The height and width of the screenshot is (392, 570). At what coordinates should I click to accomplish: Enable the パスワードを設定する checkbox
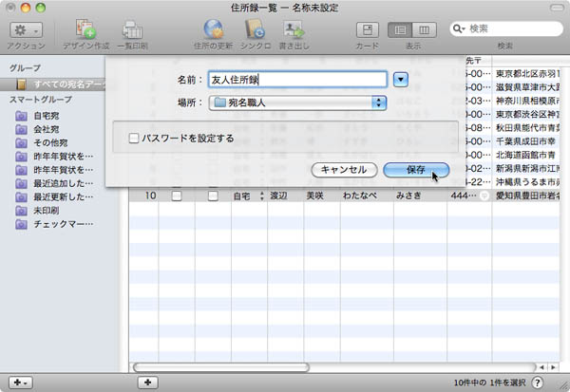pos(134,139)
